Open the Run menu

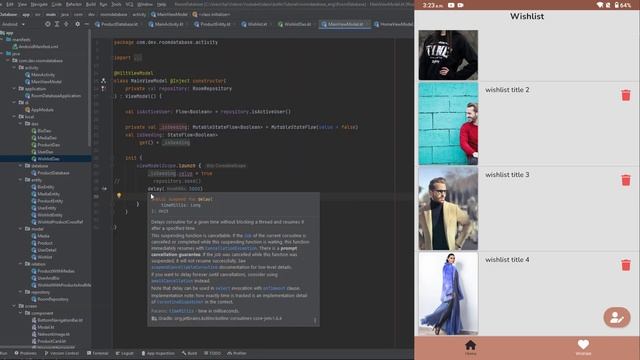(x=103, y=4)
